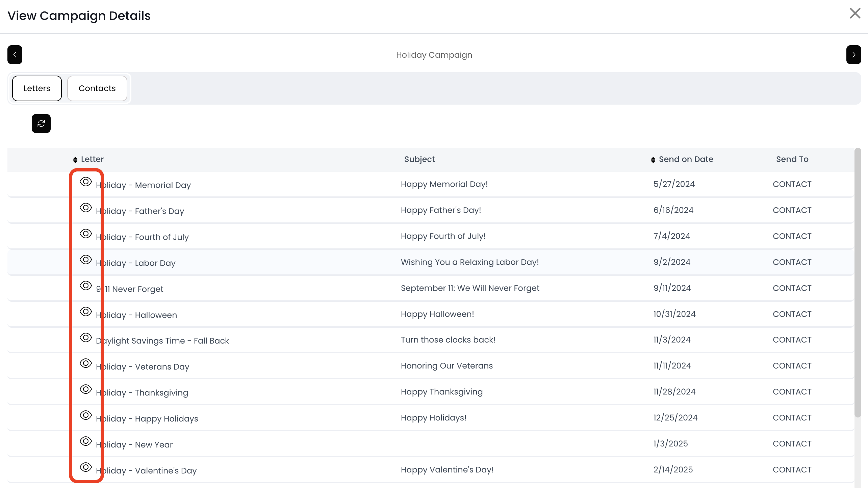
Task: Show Thanksgiving letter with eye icon
Action: click(86, 389)
